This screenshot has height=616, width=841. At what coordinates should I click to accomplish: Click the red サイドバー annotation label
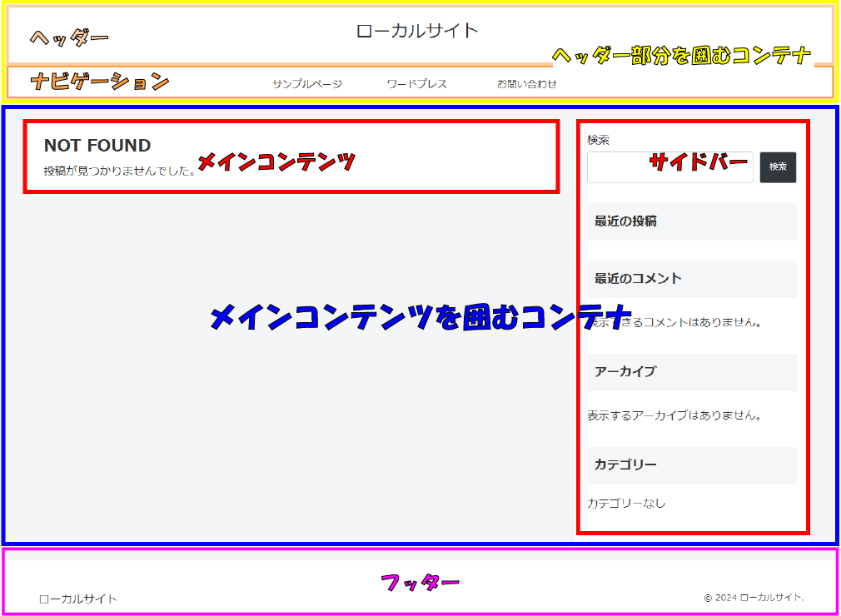698,162
